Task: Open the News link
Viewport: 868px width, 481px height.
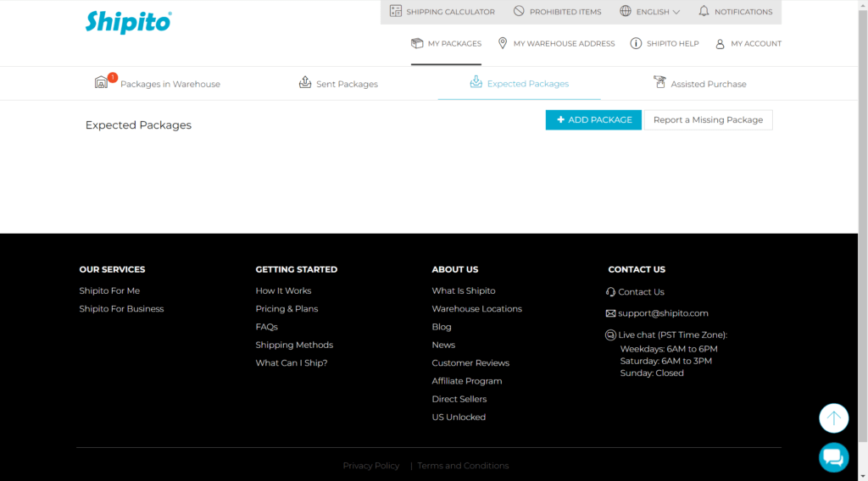Action: coord(443,345)
